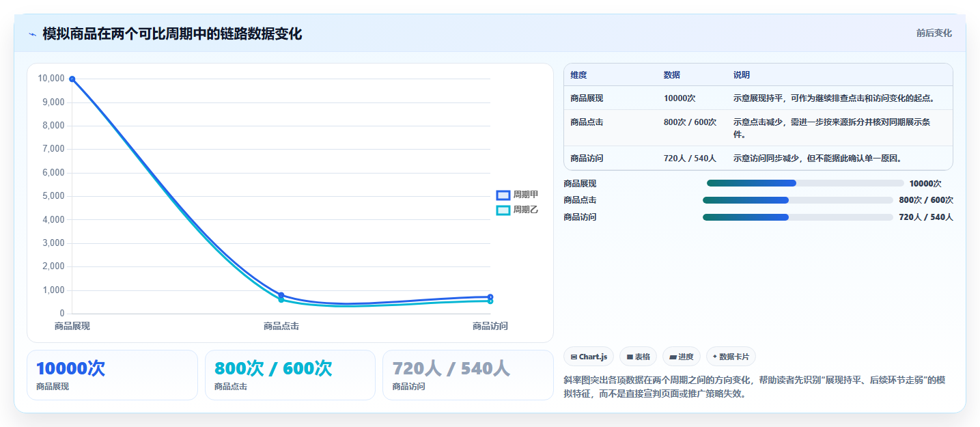Screen dimensions: 980x427
Task: Toggle 周期乙 legend swatch in chart
Action: click(x=503, y=210)
